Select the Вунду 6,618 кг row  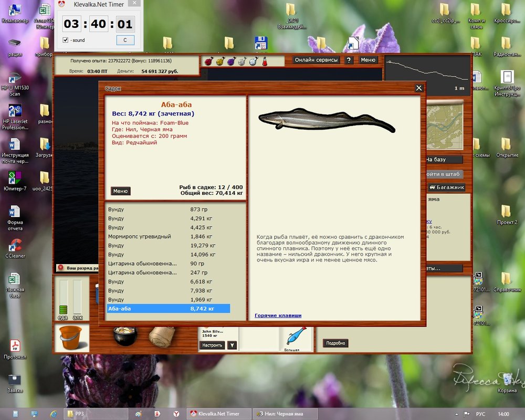(x=169, y=282)
